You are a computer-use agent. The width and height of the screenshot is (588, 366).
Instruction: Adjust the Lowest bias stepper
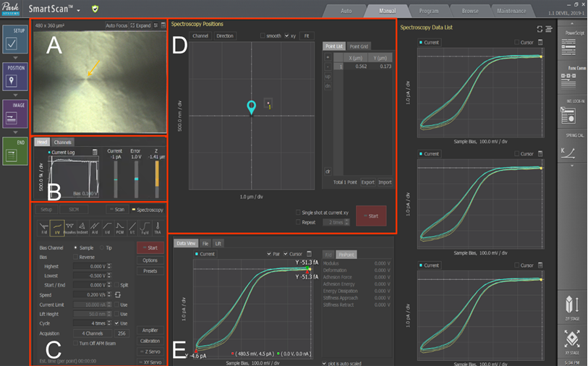[x=109, y=276]
